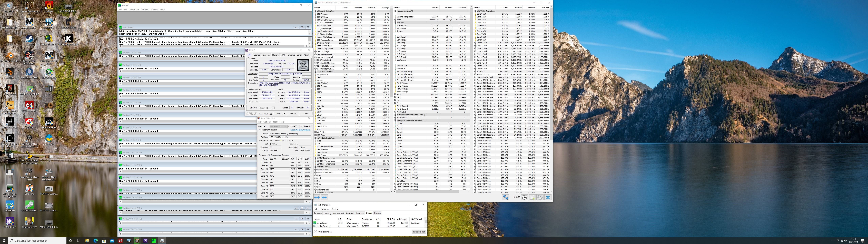Viewport: 868px width, 244px height.
Task: Click the HWiNFO clock reset timer icon
Action: [x=524, y=198]
